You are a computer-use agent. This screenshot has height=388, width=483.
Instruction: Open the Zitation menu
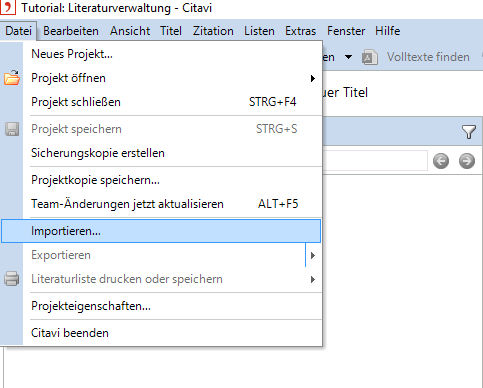click(x=213, y=31)
